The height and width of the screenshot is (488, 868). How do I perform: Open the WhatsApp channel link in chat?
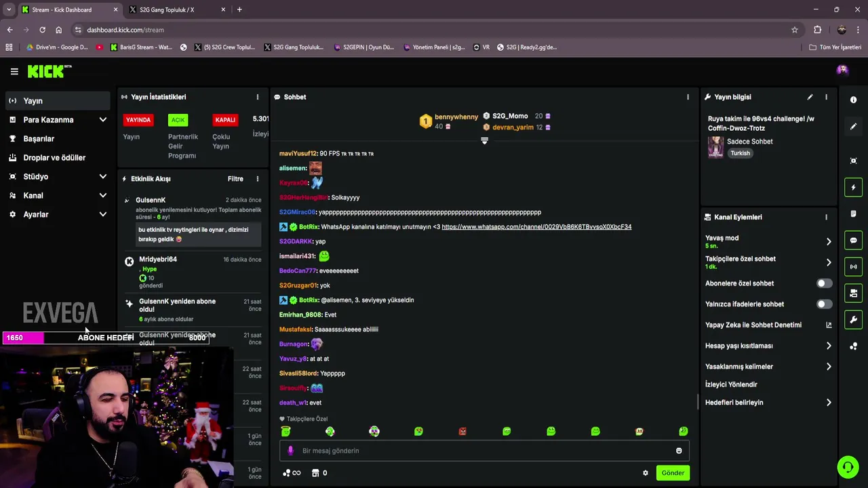point(536,227)
